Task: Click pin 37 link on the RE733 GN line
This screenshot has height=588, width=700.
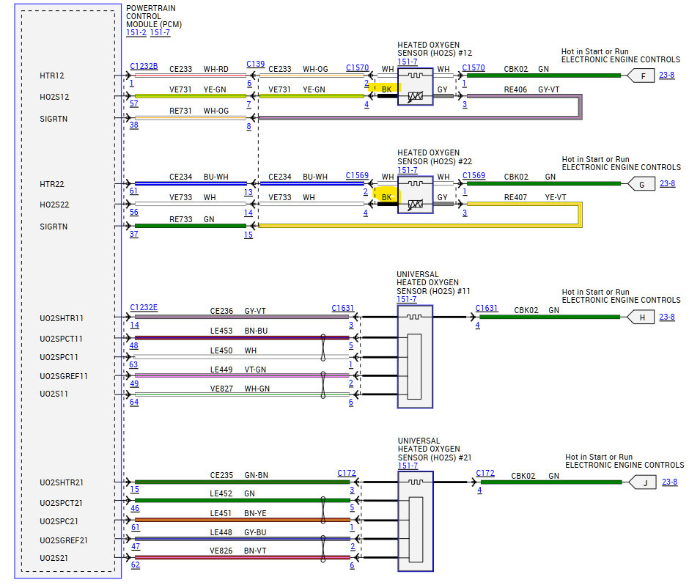Action: 134,234
